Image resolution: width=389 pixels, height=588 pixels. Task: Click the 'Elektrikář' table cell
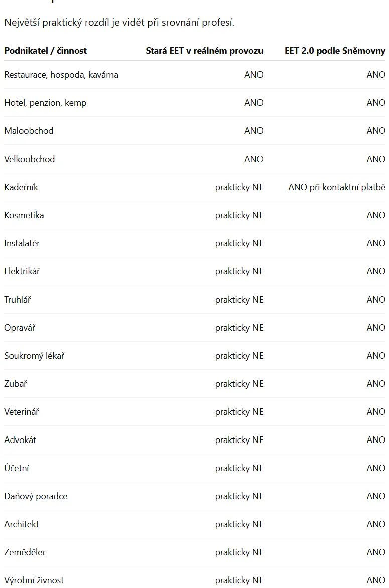tap(22, 271)
